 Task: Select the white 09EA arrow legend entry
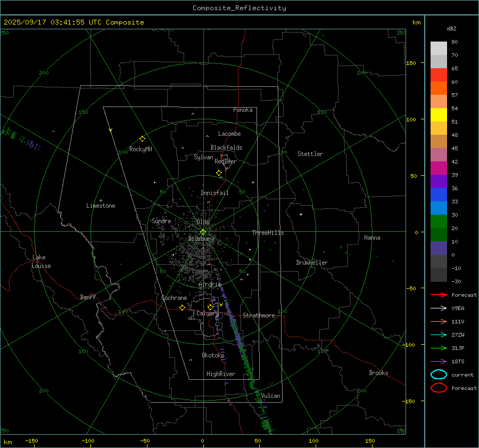pyautogui.click(x=439, y=308)
